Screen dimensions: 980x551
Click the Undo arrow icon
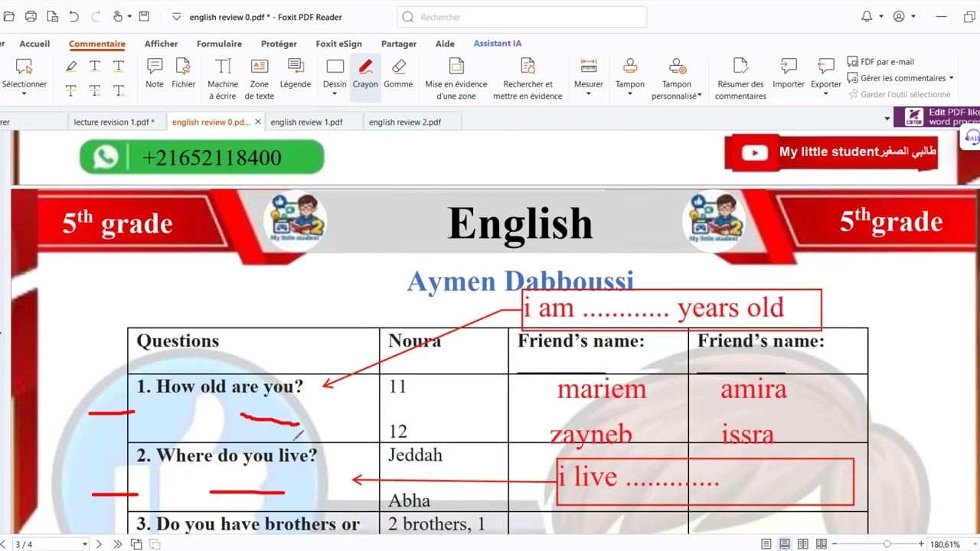click(73, 16)
